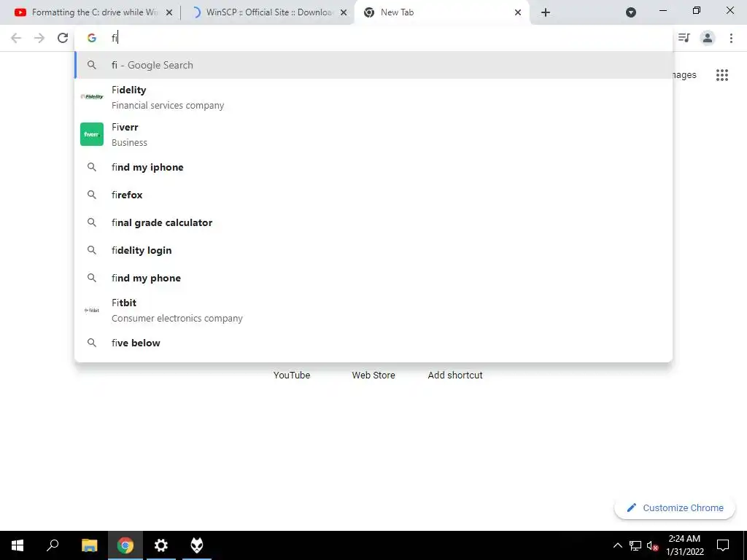Click the Customize Chrome button

pyautogui.click(x=675, y=508)
